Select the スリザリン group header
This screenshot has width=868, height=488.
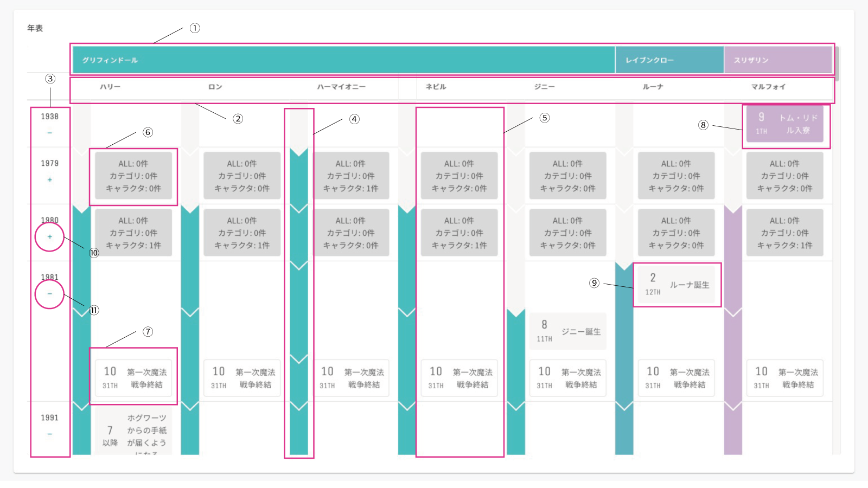pos(778,60)
